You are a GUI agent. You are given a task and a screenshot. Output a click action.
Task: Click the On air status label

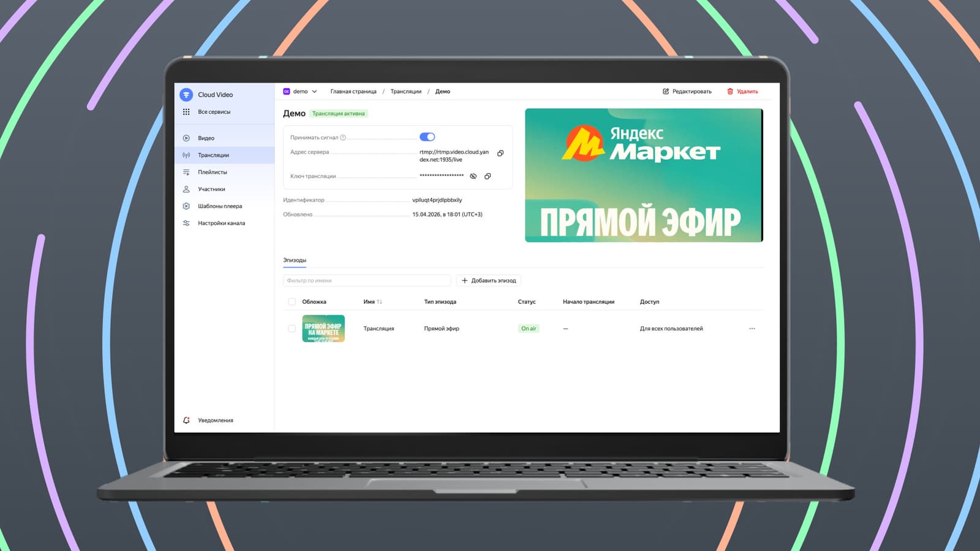click(529, 329)
